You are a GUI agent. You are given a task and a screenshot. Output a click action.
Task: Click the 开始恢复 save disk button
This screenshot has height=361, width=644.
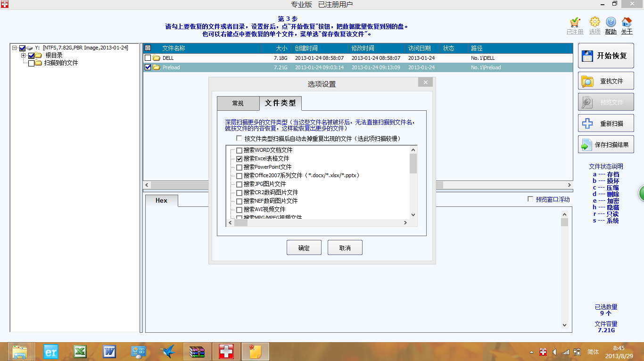[x=606, y=56]
